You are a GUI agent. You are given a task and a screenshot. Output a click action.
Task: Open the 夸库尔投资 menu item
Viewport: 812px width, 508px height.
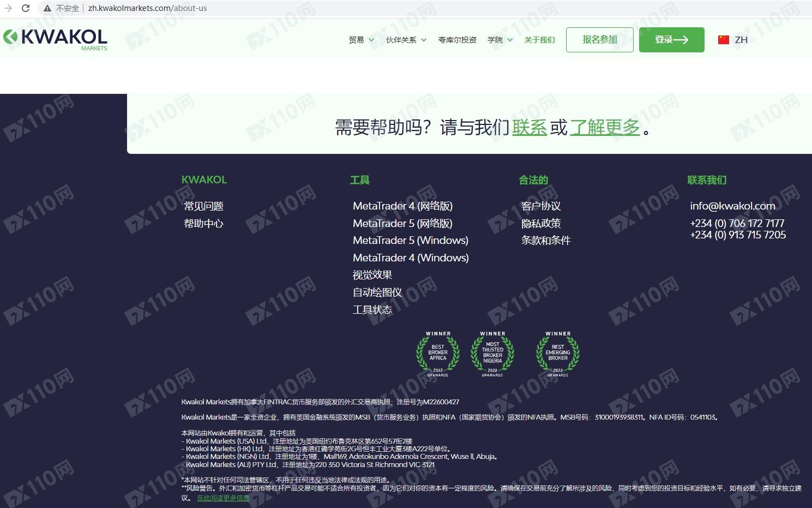click(457, 40)
